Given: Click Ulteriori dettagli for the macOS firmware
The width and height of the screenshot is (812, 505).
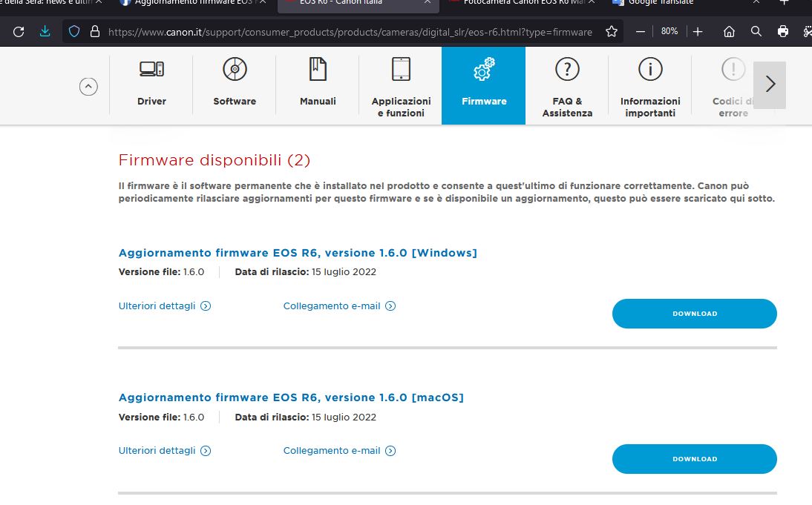Looking at the screenshot, I should [165, 451].
